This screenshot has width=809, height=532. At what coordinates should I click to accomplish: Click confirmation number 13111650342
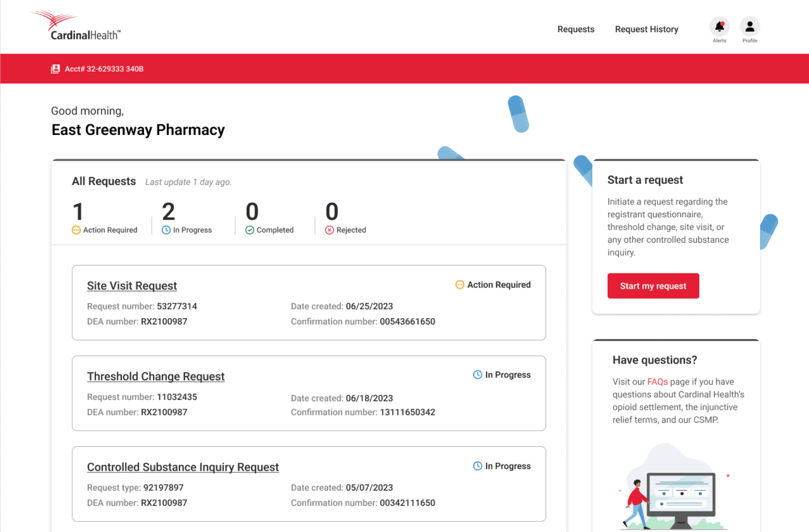[407, 412]
